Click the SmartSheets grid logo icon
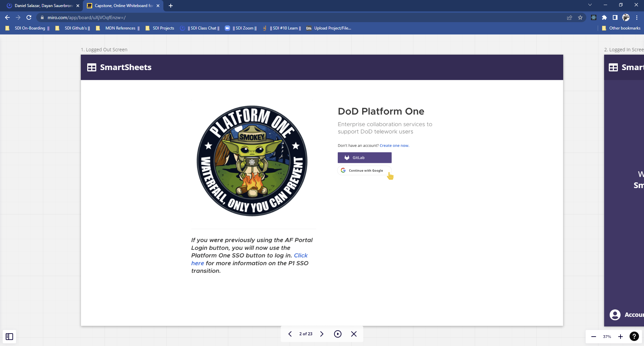644x346 pixels. point(92,67)
